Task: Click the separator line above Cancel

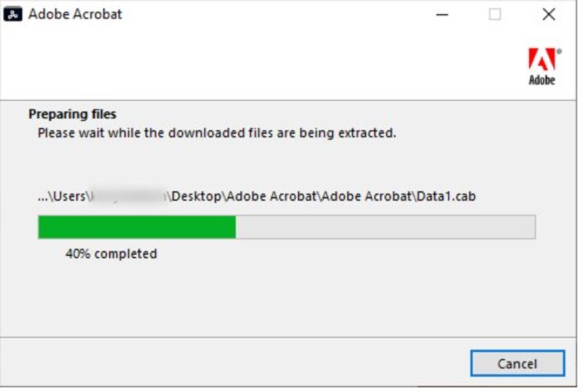Action: (x=291, y=337)
